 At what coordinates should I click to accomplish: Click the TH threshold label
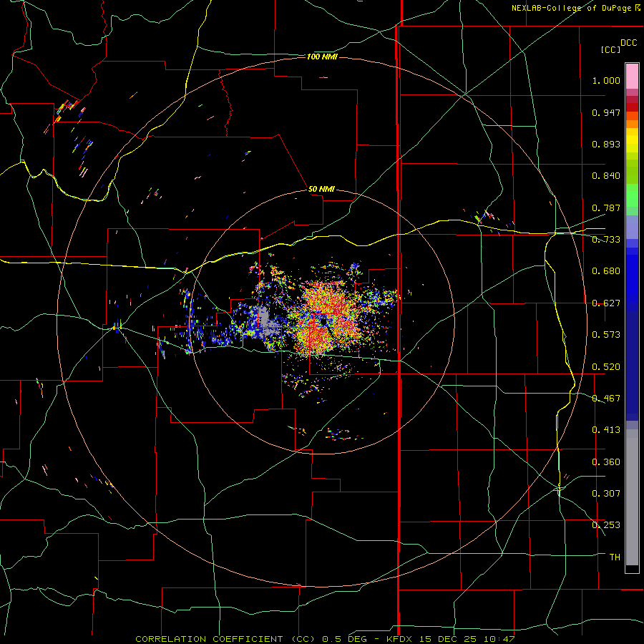click(x=615, y=557)
